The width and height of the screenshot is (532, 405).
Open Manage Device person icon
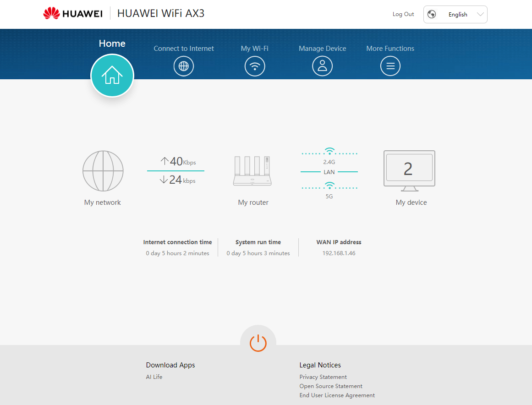(322, 66)
